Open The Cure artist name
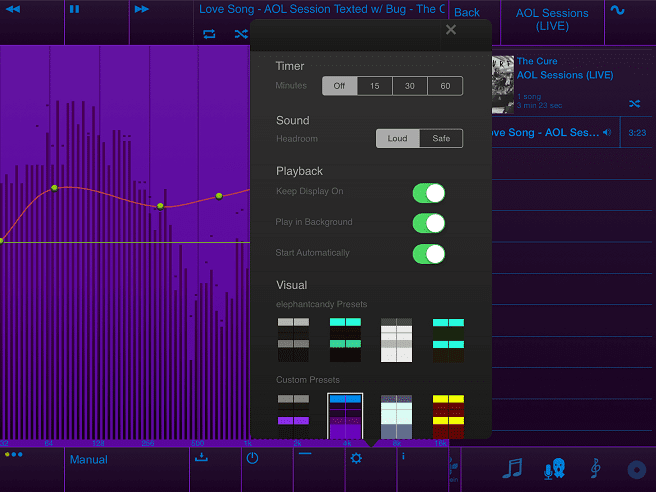 click(537, 61)
